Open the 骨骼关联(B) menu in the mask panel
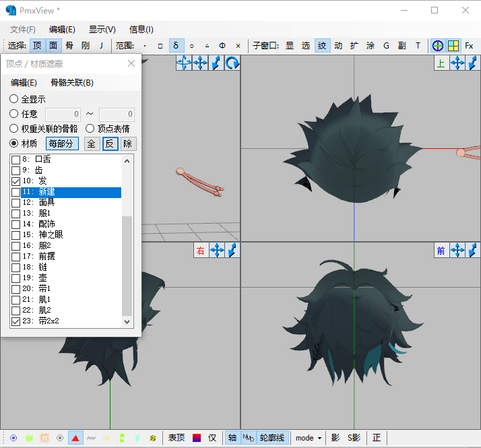481x448 pixels. click(x=72, y=83)
